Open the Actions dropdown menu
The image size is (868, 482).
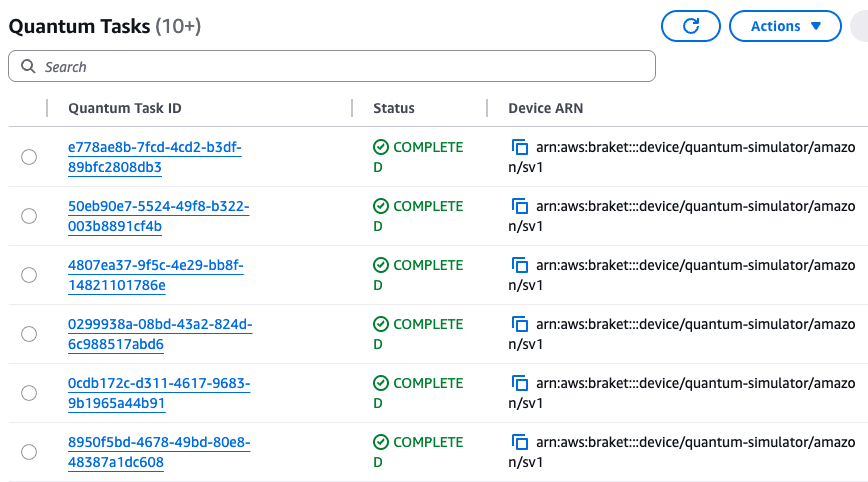pos(785,26)
